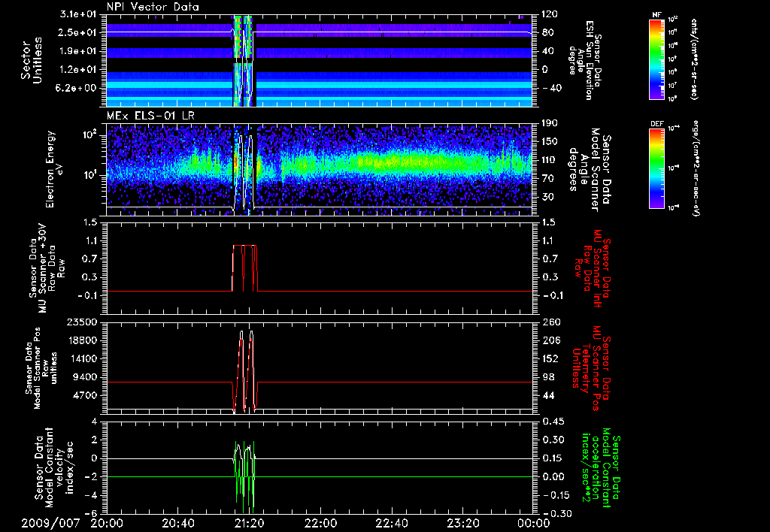Click the 150 scanner angle tick value
770x532 pixels.
click(550, 142)
